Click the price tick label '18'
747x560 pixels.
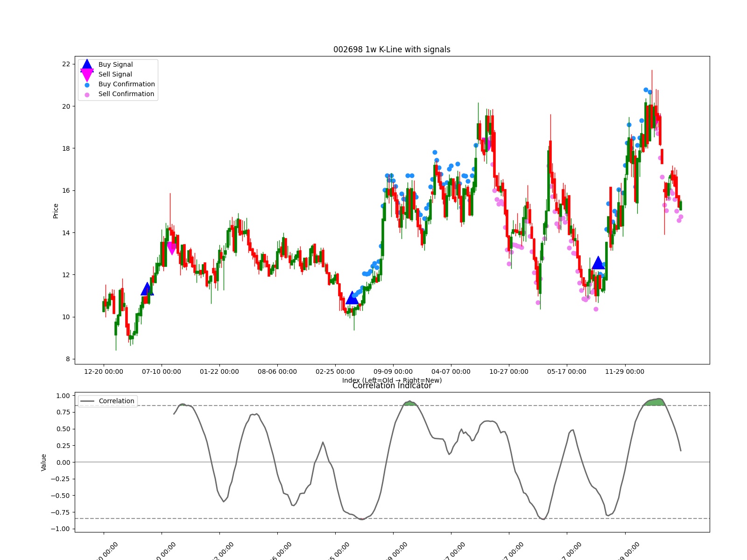click(66, 148)
